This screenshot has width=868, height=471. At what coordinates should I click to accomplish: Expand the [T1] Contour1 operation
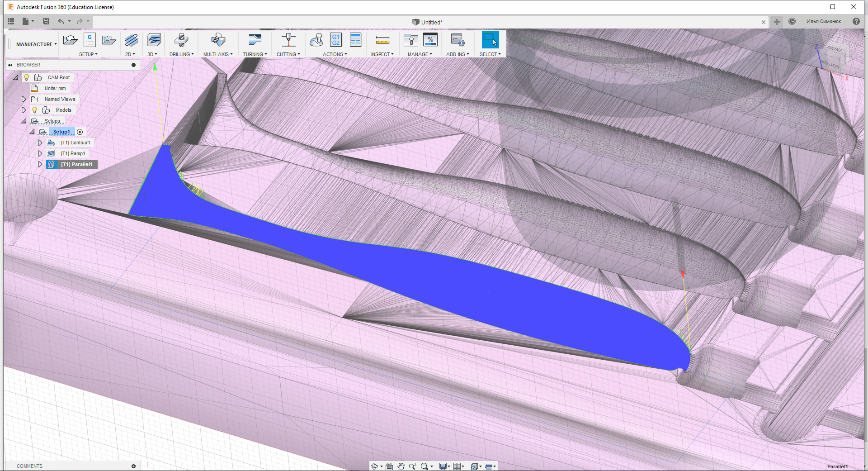pyautogui.click(x=40, y=143)
